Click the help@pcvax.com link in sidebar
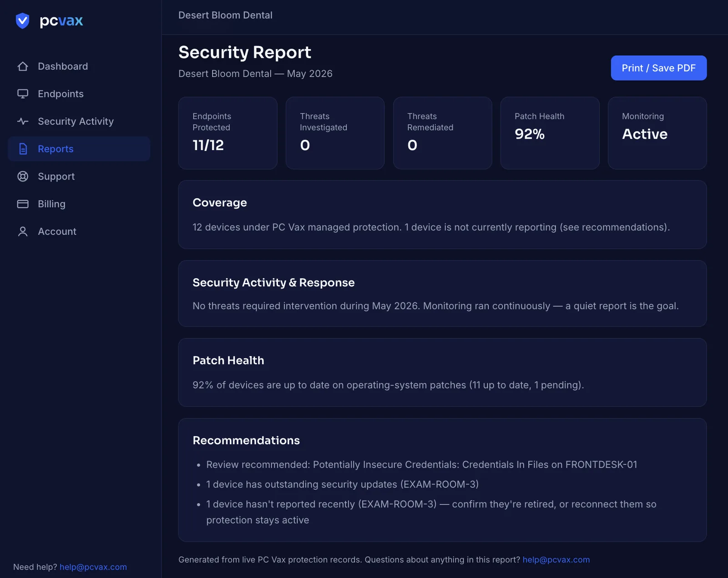The width and height of the screenshot is (728, 578). (93, 567)
